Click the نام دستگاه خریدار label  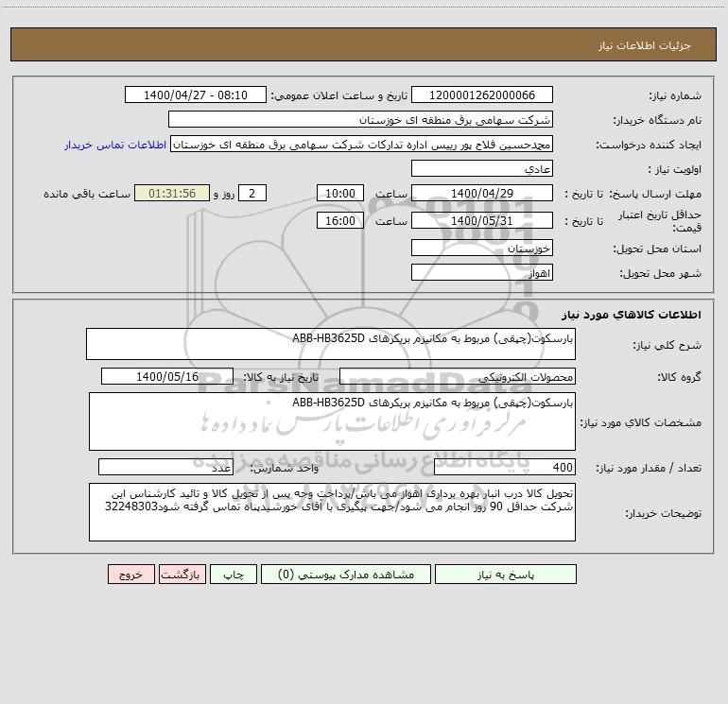click(x=657, y=120)
